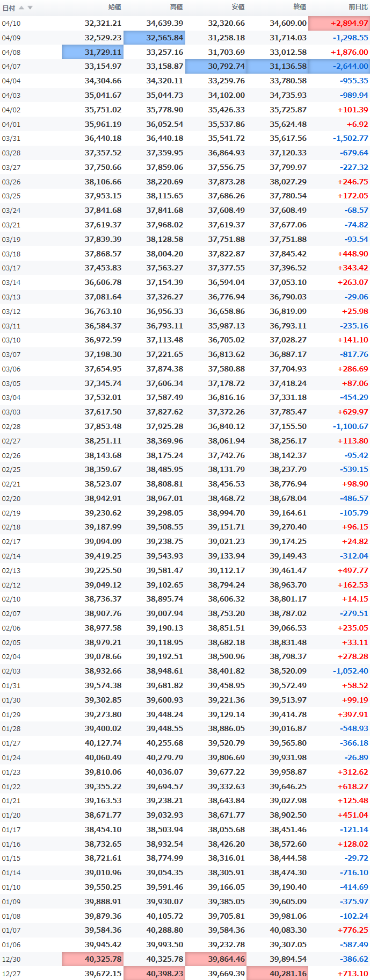
Task: Select the change value -817.76
Action: 354,354
